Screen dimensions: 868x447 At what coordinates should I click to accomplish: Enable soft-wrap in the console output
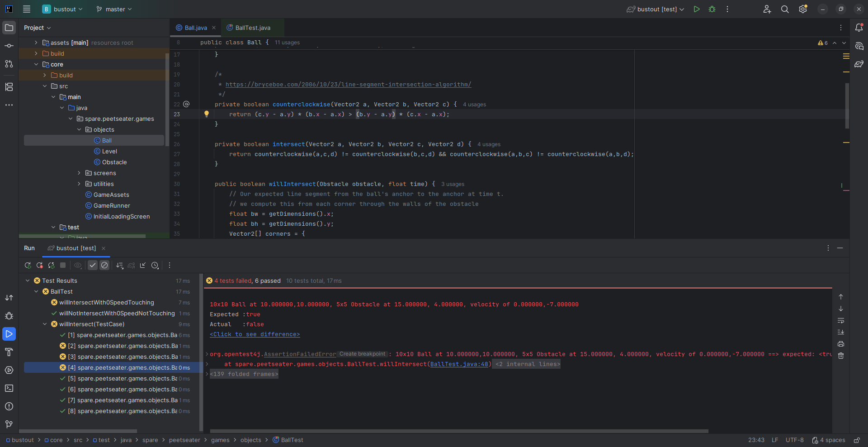(x=841, y=320)
